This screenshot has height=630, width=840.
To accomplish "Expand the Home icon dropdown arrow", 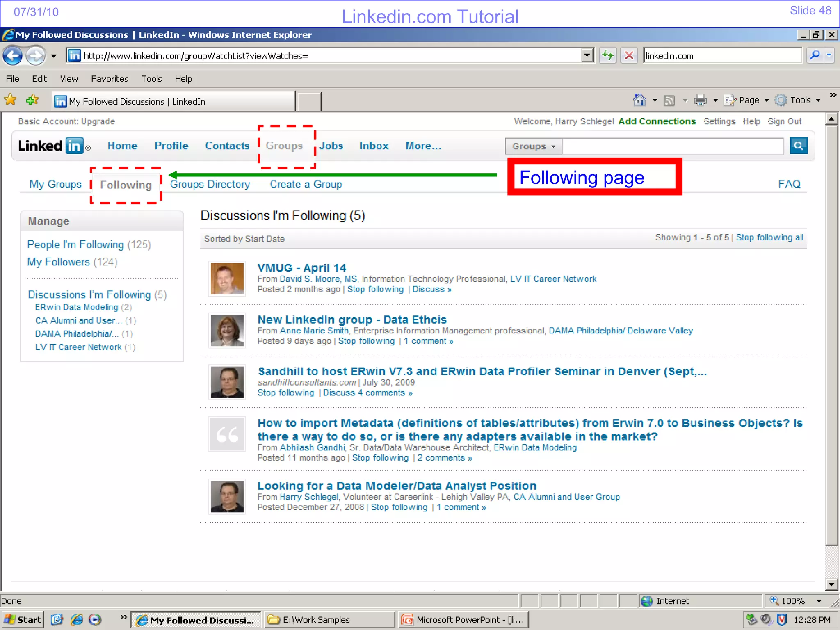I will coord(655,100).
